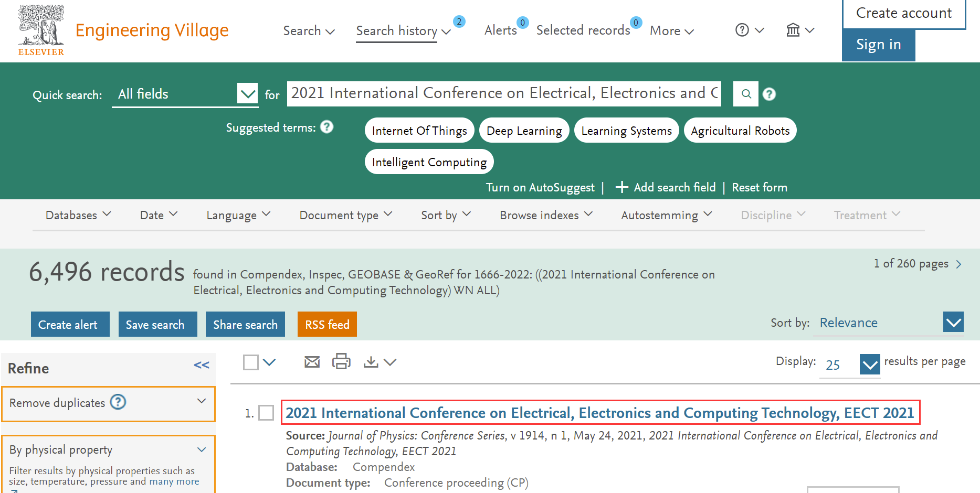Screen dimensions: 980x493
Task: Click the Share search button
Action: 245,324
